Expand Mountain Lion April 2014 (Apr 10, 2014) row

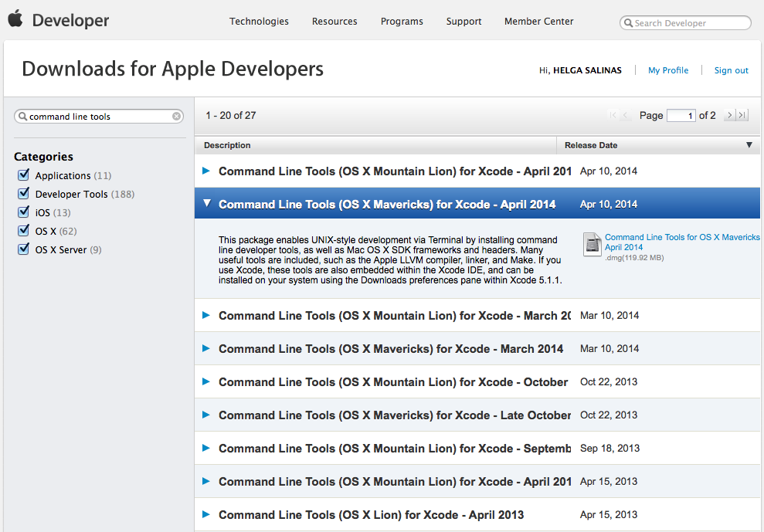(206, 171)
